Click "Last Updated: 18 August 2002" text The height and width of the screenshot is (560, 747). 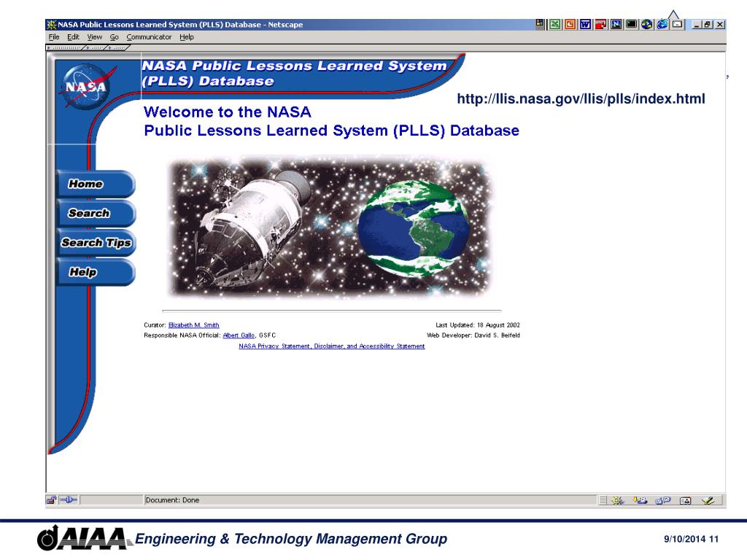click(478, 324)
